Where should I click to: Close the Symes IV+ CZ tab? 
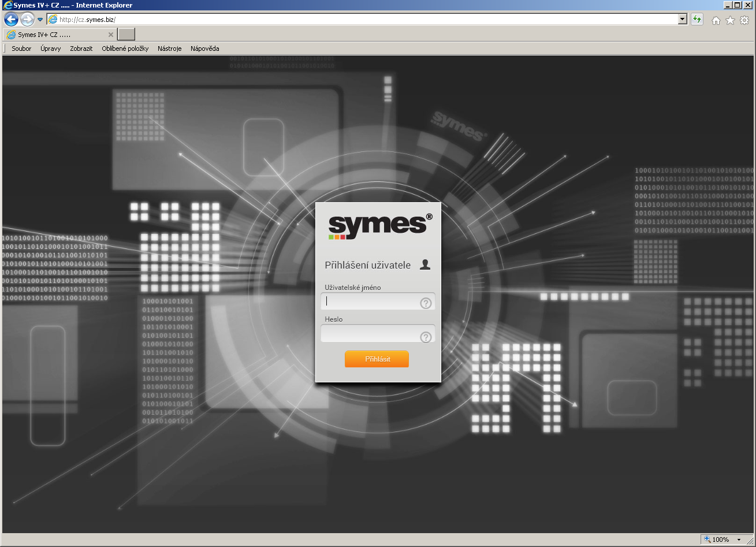click(111, 35)
